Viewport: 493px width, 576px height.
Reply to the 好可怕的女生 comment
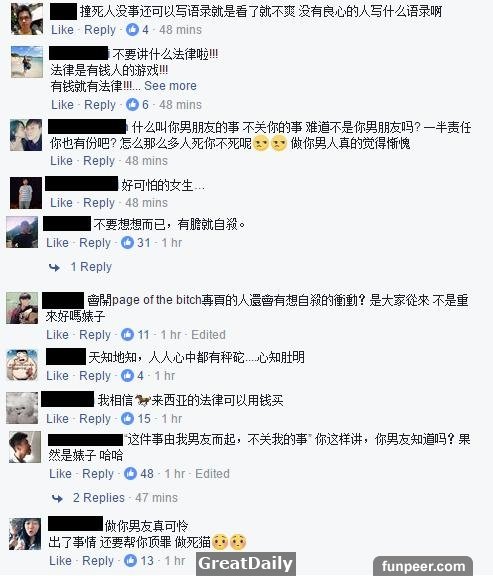pyautogui.click(x=99, y=203)
